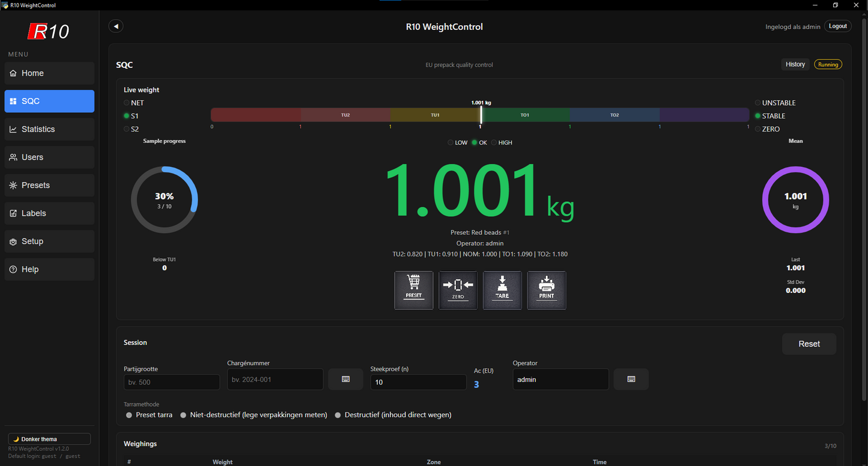Open the Labels page from sidebar

click(49, 213)
